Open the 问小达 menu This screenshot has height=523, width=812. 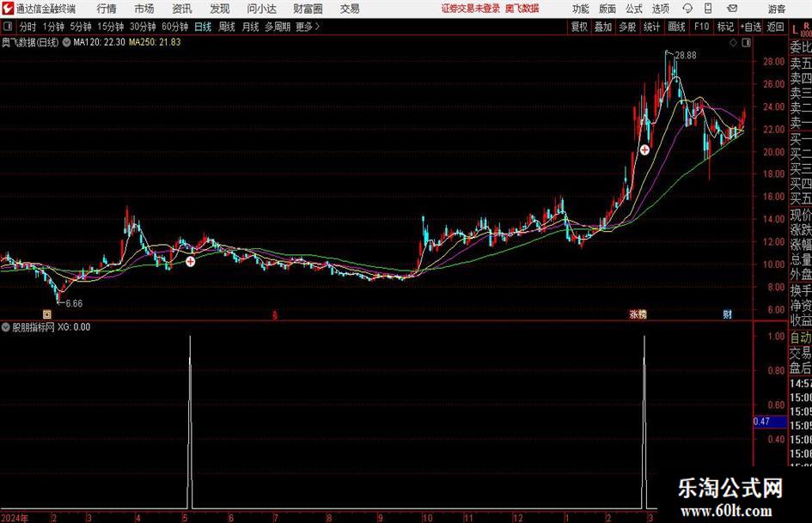point(261,9)
